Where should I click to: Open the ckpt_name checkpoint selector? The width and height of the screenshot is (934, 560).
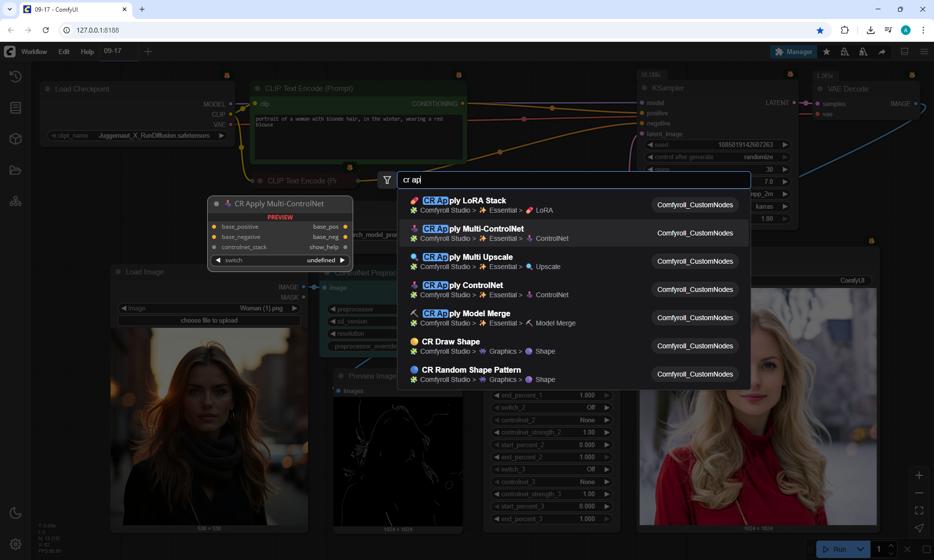pyautogui.click(x=138, y=136)
